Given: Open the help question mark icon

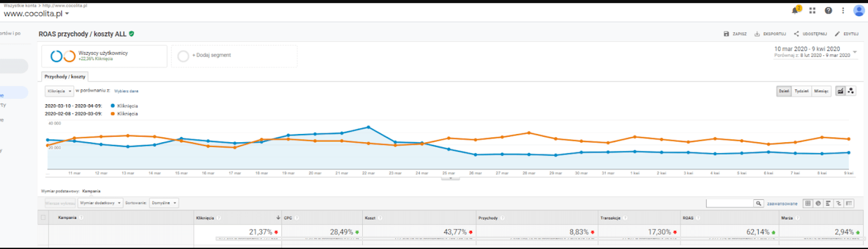Looking at the screenshot, I should 828,10.
